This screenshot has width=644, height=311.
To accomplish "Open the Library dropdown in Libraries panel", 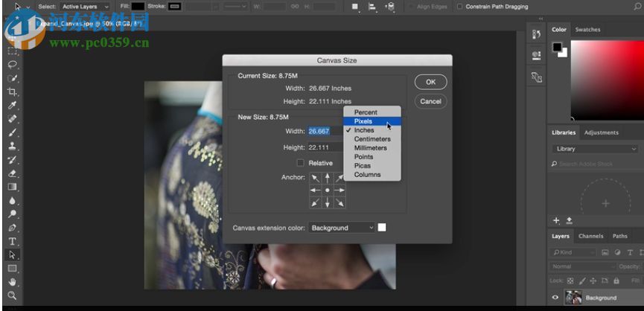I will (595, 149).
